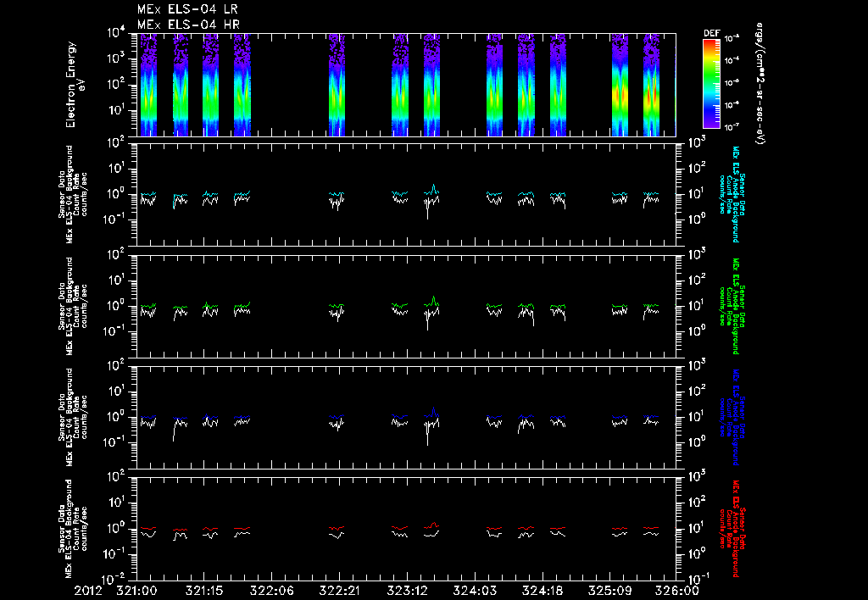This screenshot has height=600, width=868.
Task: Click the cyan trace spike near 323:12
Action: point(433,188)
